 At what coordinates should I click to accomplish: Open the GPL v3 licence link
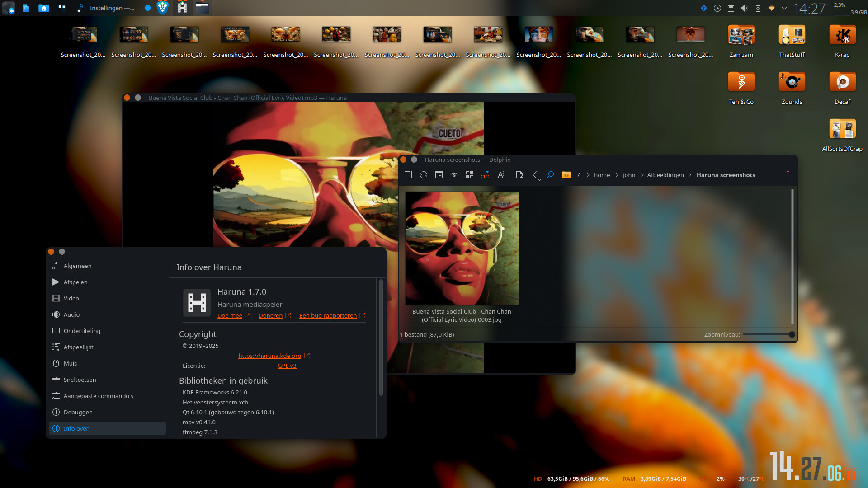pyautogui.click(x=287, y=366)
